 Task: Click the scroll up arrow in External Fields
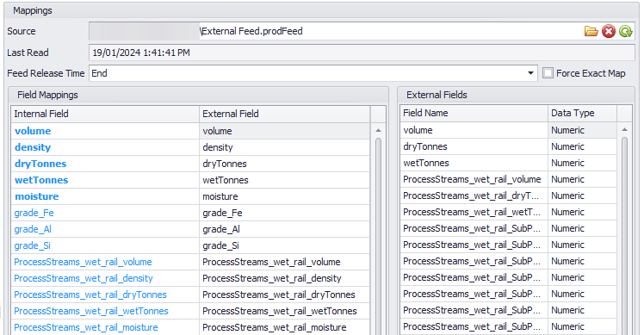pos(624,129)
